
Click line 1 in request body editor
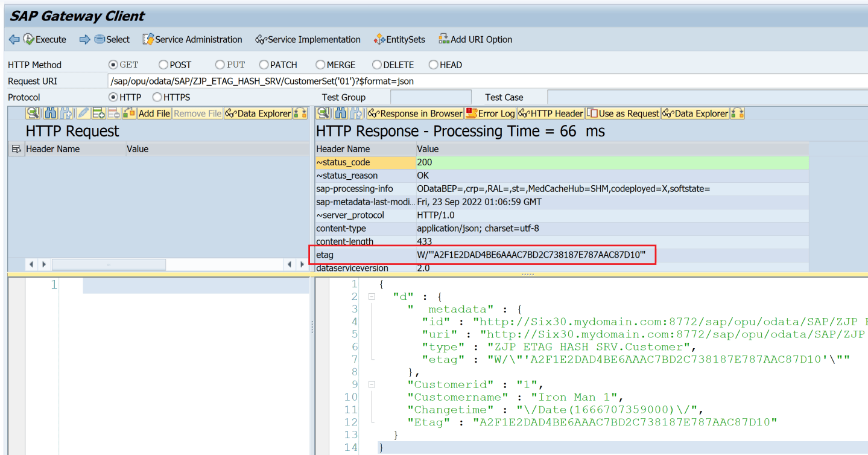(x=195, y=285)
